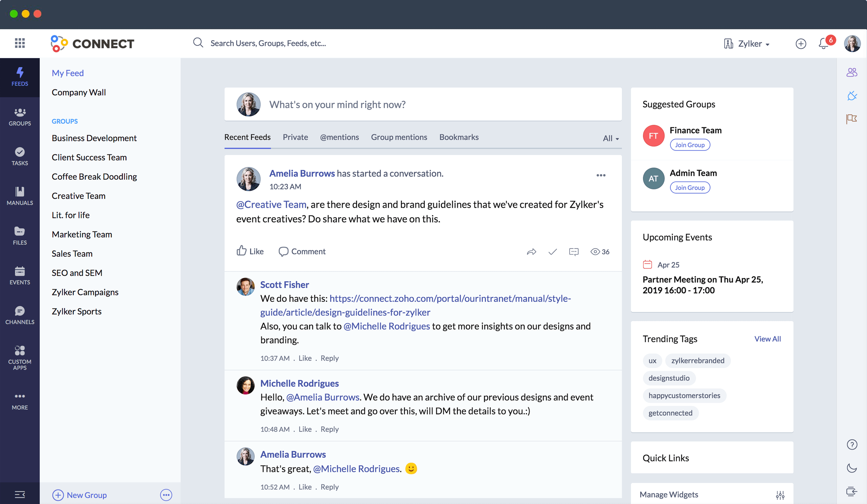Image resolution: width=867 pixels, height=504 pixels.
Task: Open the Coffee Break Doodling group
Action: pos(94,177)
